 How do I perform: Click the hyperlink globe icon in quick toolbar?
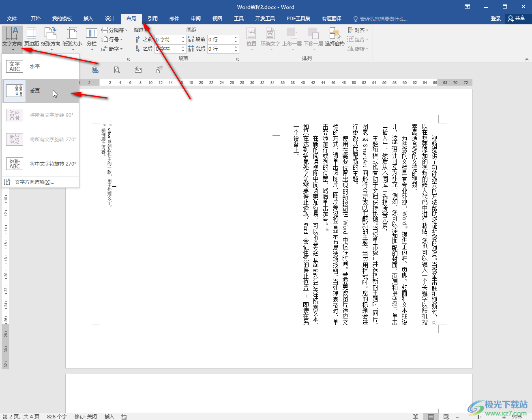(x=95, y=70)
